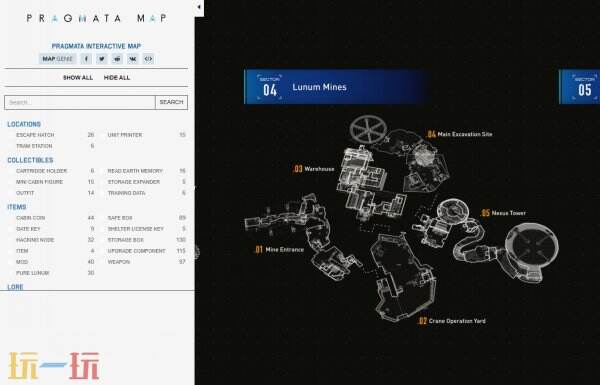
Task: Click the 02 Crane Operation Yard label
Action: tap(452, 321)
